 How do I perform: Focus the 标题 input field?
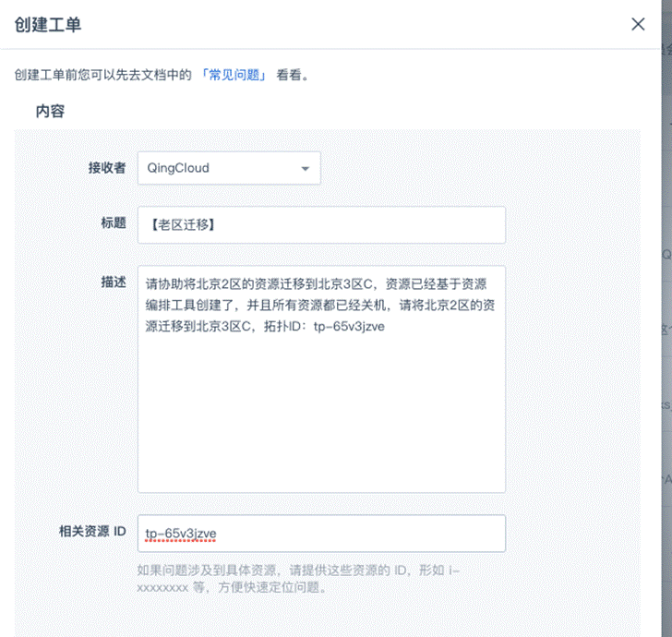pyautogui.click(x=320, y=224)
